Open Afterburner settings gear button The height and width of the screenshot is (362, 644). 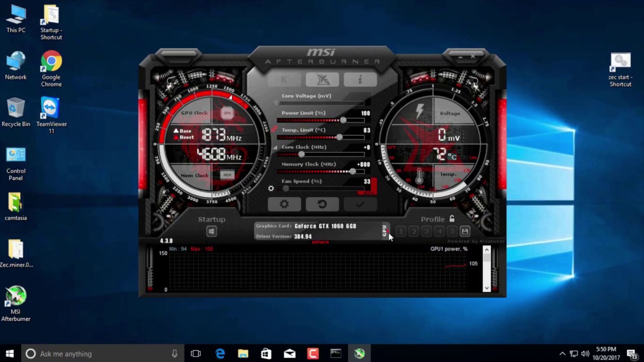284,204
